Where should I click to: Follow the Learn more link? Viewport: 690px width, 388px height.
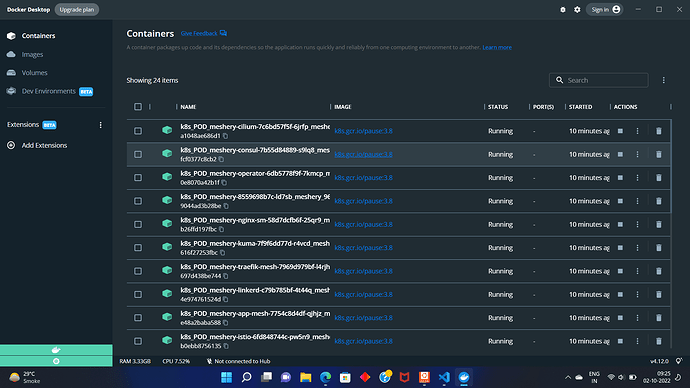(497, 47)
